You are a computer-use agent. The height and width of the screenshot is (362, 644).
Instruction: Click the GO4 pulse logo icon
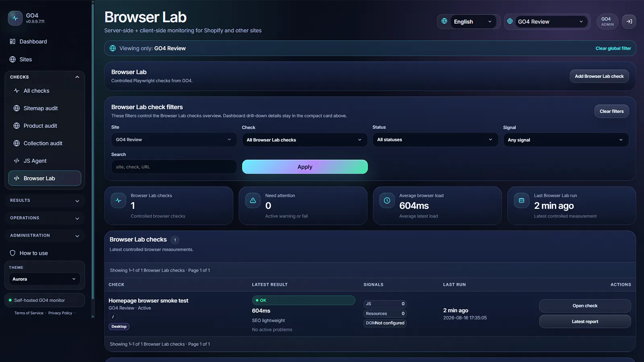(x=15, y=18)
